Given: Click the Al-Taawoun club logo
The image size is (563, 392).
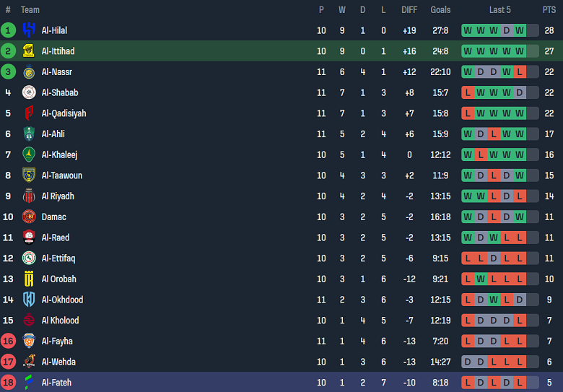Looking at the screenshot, I should point(29,175).
